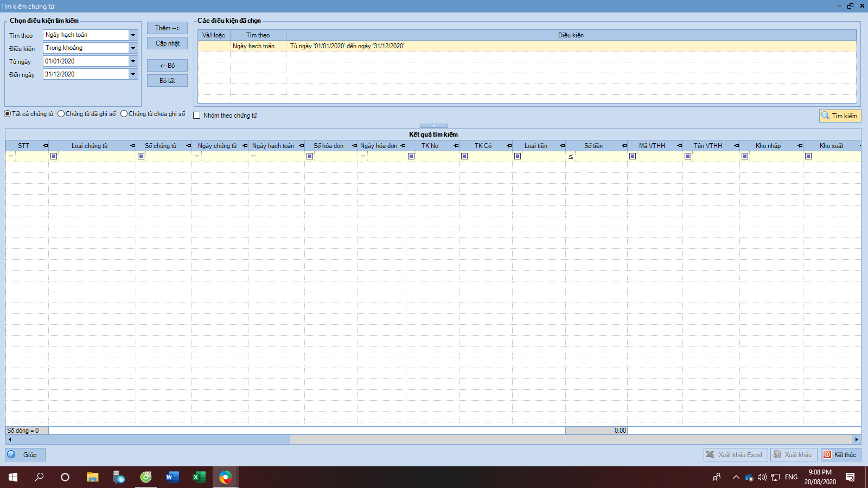Open Excel from the taskbar
Image resolution: width=868 pixels, height=488 pixels.
[199, 477]
